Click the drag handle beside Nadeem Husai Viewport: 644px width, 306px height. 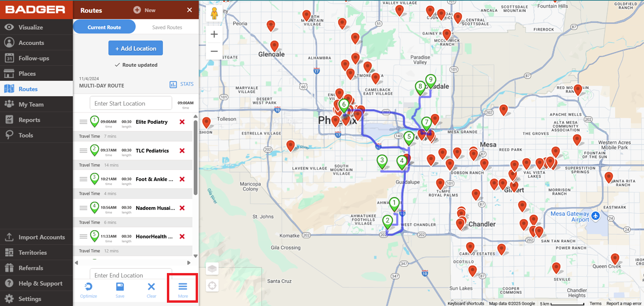(83, 208)
